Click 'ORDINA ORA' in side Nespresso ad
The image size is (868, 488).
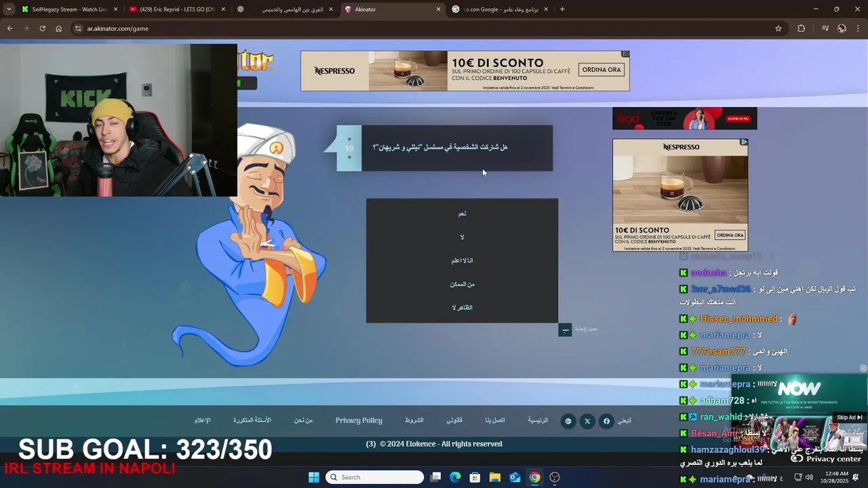730,235
